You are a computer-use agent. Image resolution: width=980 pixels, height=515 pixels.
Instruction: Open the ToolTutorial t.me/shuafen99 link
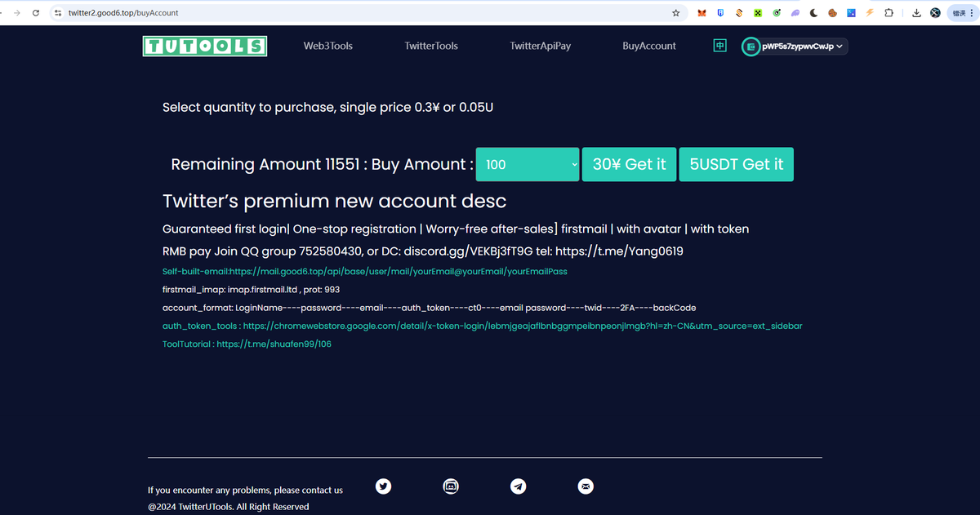tap(247, 344)
